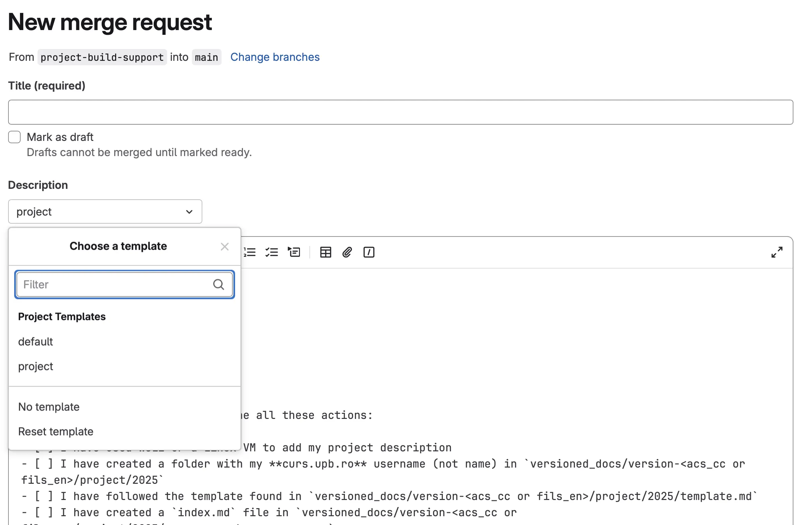
Task: Insert a collapsible section in description
Action: (294, 252)
